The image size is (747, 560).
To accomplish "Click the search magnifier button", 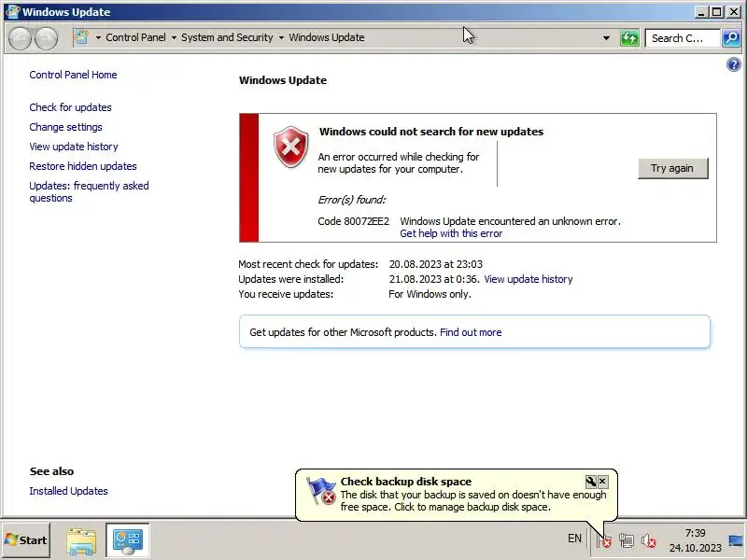I will [731, 38].
